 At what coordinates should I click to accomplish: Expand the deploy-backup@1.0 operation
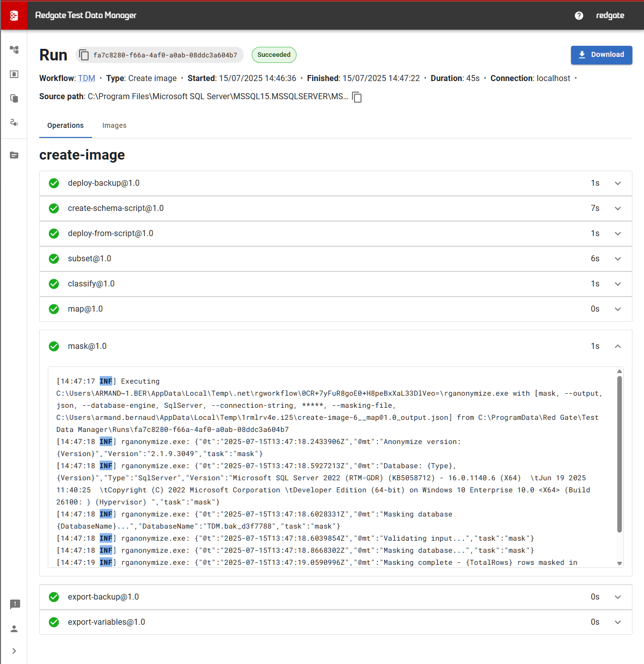coord(617,183)
